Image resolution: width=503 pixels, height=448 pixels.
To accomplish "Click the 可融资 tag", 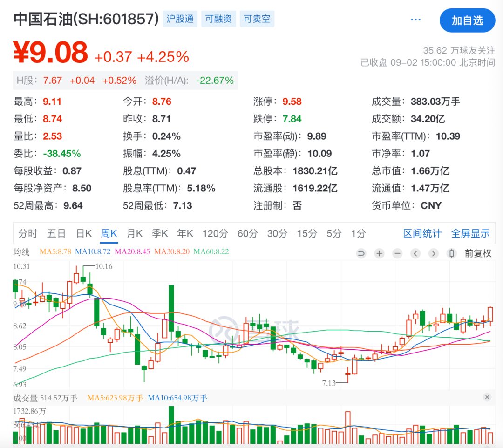I will [x=218, y=19].
